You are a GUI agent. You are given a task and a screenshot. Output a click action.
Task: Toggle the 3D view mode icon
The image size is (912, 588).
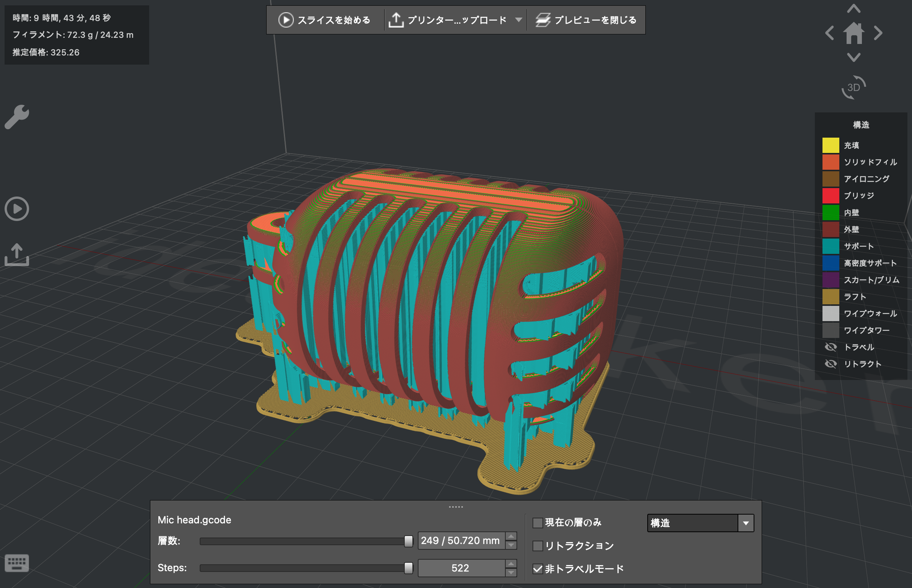click(x=854, y=88)
